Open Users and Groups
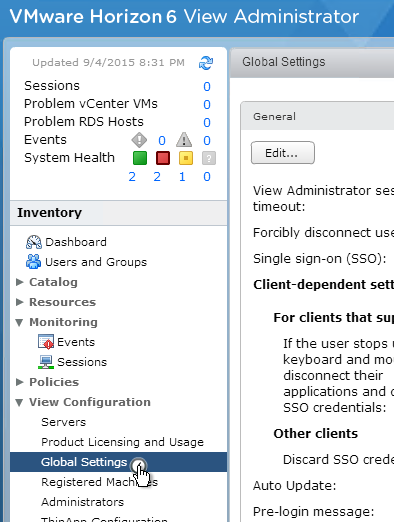394x522 pixels. coord(86,262)
